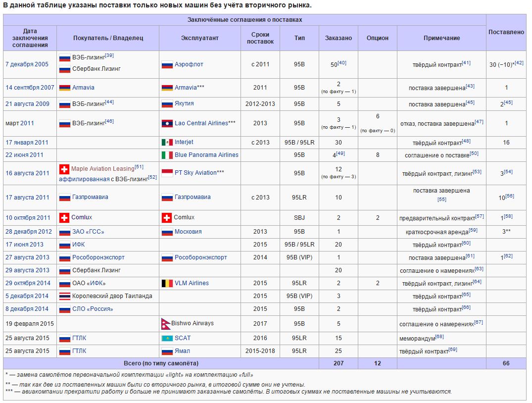Click footnote [55] under поставка завершена
This screenshot has height=403, width=532.
[441, 200]
